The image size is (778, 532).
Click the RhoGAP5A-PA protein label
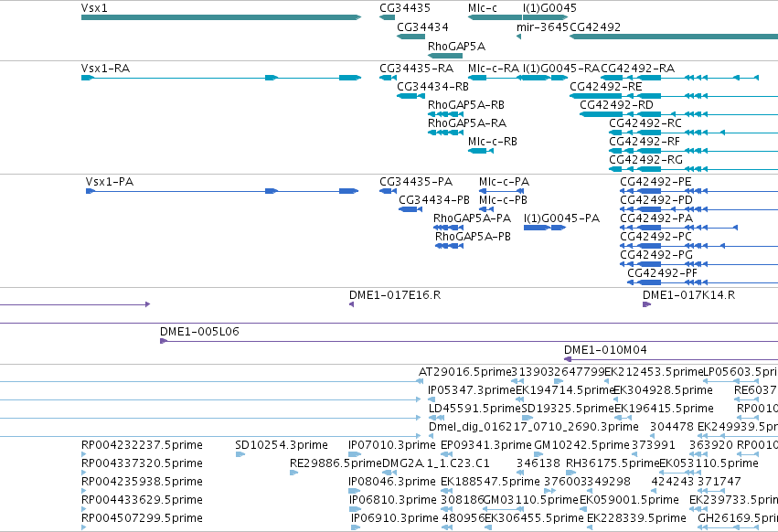tap(472, 218)
